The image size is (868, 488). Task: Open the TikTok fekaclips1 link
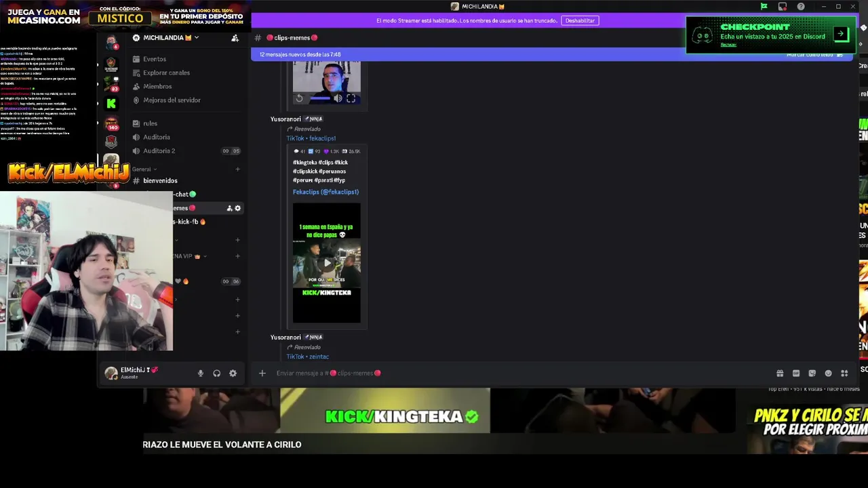click(311, 138)
